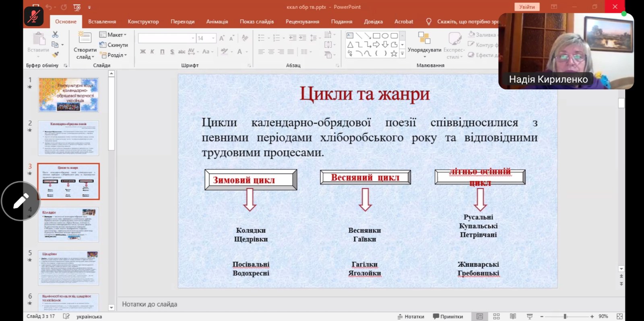The width and height of the screenshot is (644, 321).
Task: Start slideshow from status bar icon
Action: pos(530,317)
